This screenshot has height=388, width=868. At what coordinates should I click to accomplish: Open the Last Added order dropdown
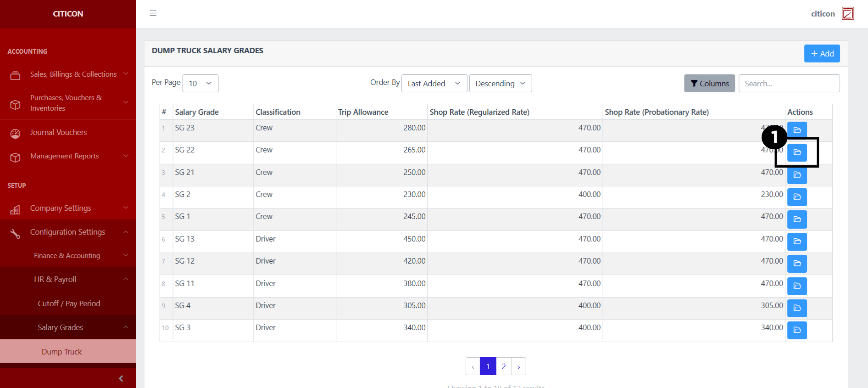(434, 84)
